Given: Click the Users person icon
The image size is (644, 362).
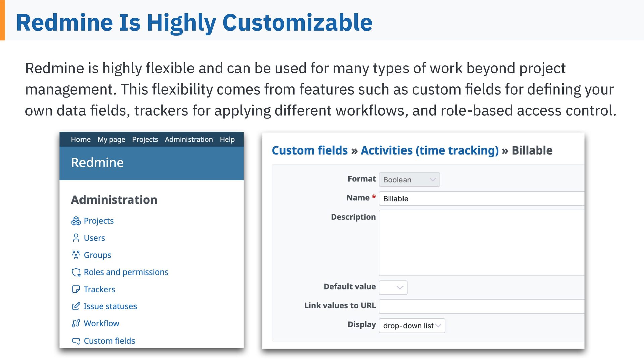Looking at the screenshot, I should pos(76,238).
